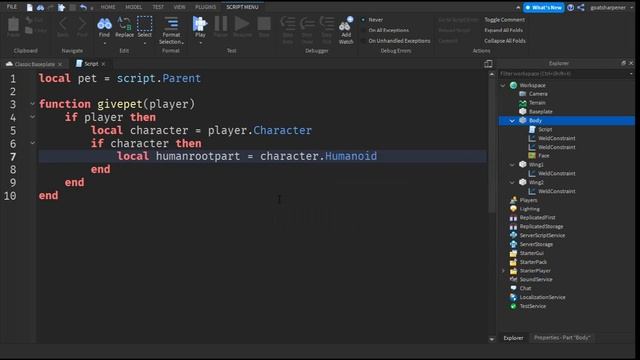This screenshot has height=360, width=640.
Task: Select On Unhandled Exceptions option
Action: point(396,41)
